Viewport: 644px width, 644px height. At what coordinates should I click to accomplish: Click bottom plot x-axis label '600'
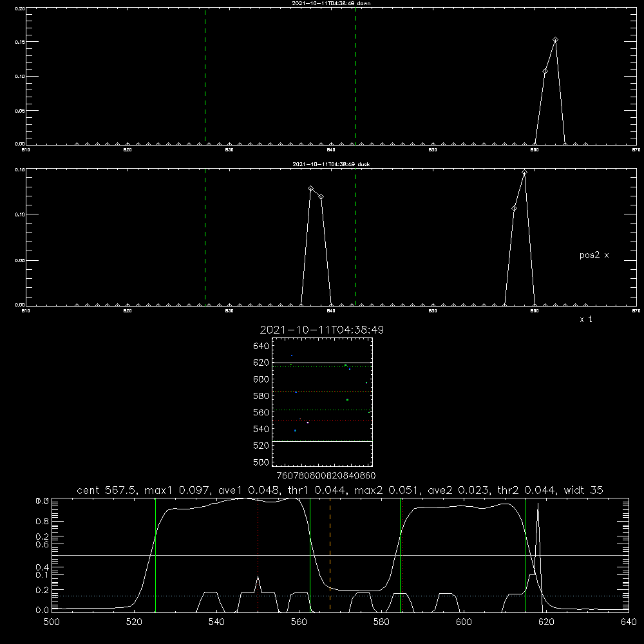tap(464, 622)
